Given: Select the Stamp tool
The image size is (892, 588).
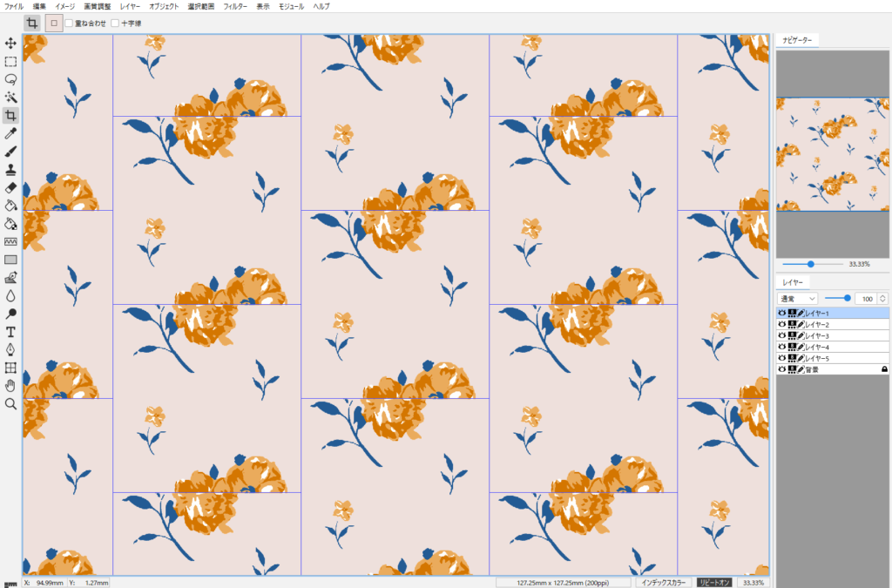Looking at the screenshot, I should click(x=10, y=170).
